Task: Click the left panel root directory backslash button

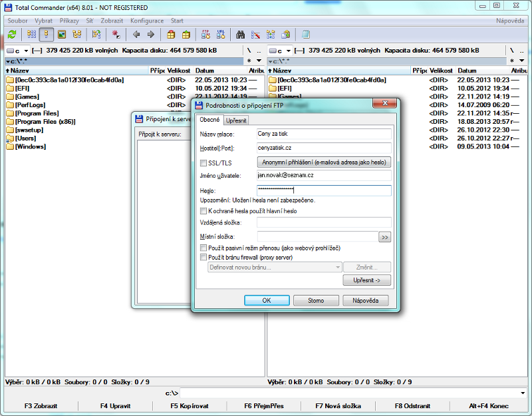Action: pos(249,51)
